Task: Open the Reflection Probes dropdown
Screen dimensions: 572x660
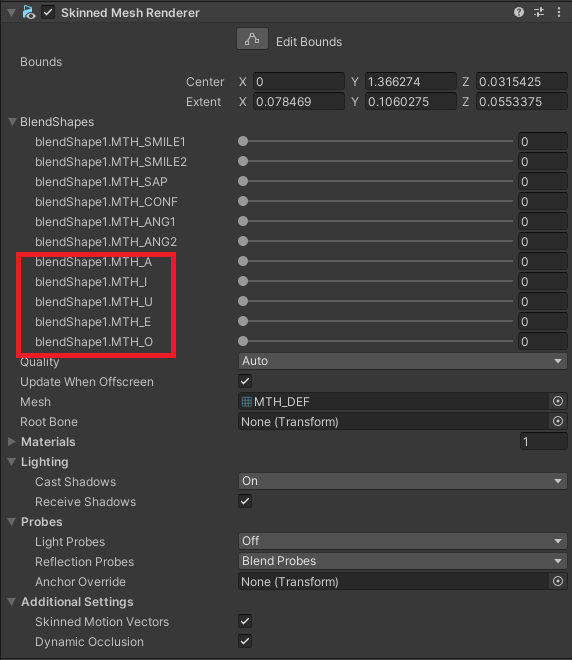Action: tap(402, 561)
